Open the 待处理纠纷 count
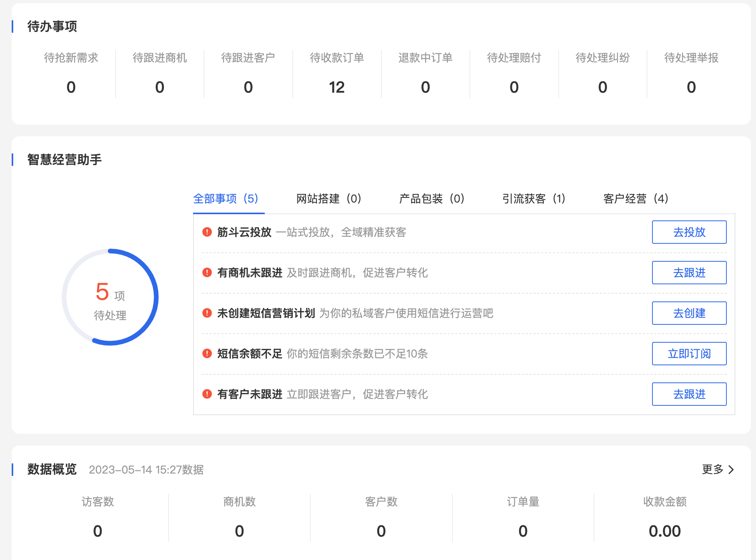The height and width of the screenshot is (560, 756). [x=603, y=87]
